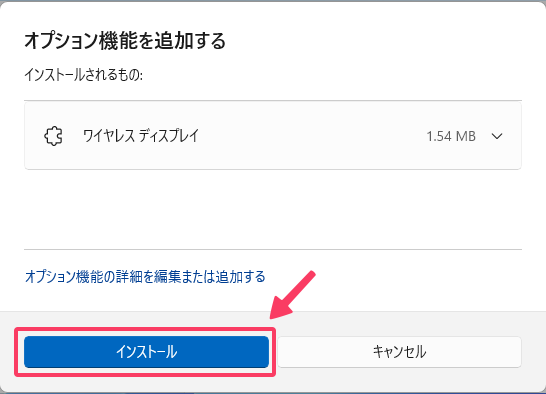
Task: Click the インストール button
Action: [x=146, y=352]
